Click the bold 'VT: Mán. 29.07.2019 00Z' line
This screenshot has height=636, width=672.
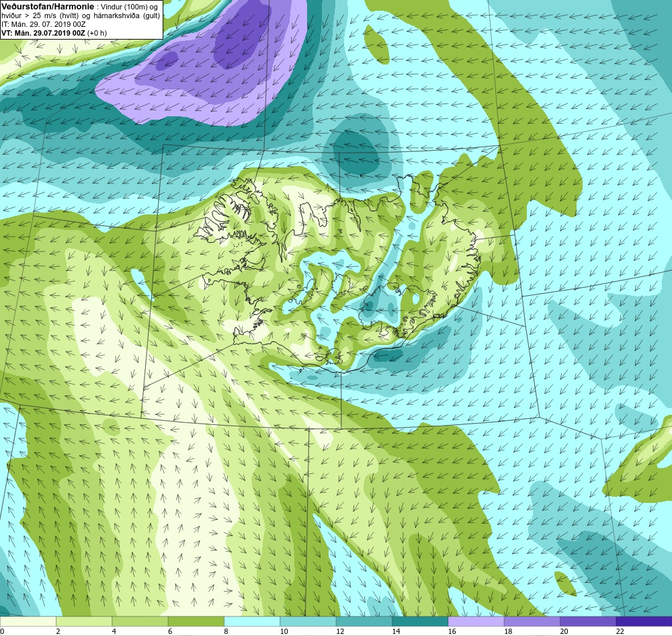point(44,33)
